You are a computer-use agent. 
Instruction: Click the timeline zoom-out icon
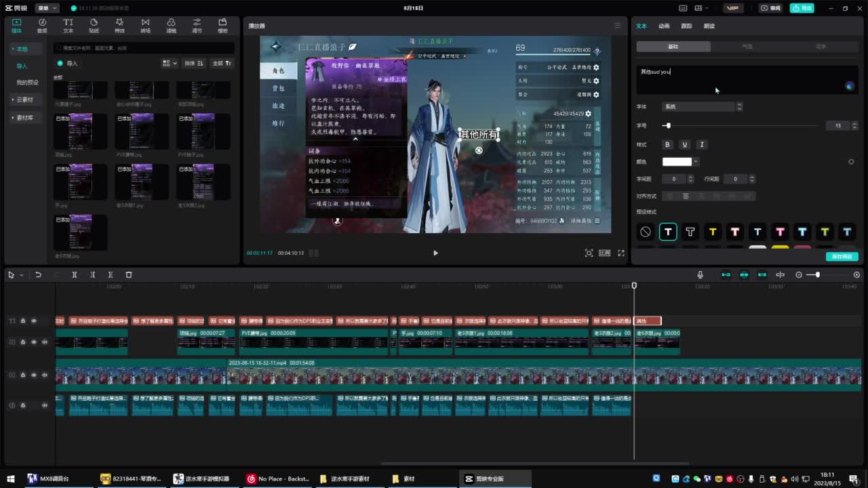[x=799, y=274]
